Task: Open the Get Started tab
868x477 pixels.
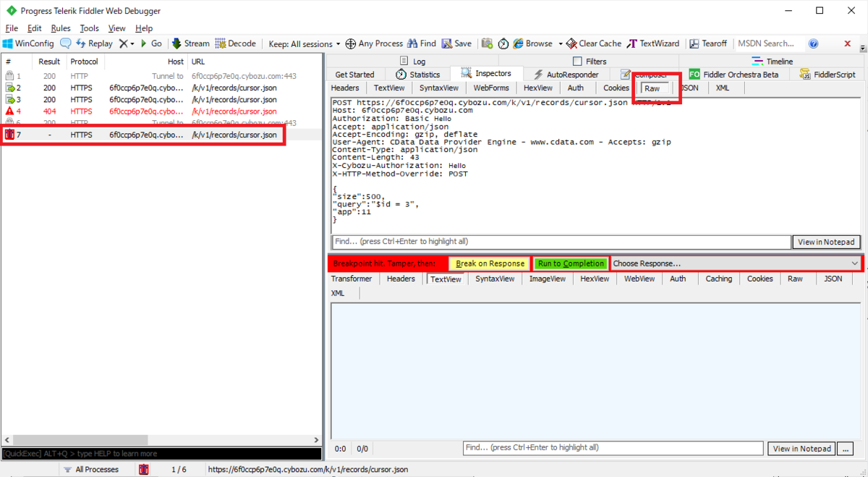Action: tap(354, 75)
